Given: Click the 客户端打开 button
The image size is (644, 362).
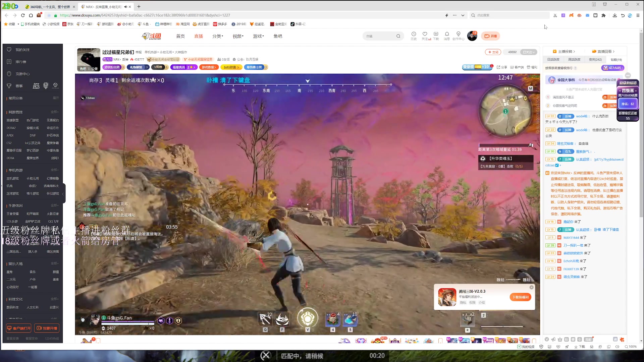Looking at the screenshot, I should (19, 328).
